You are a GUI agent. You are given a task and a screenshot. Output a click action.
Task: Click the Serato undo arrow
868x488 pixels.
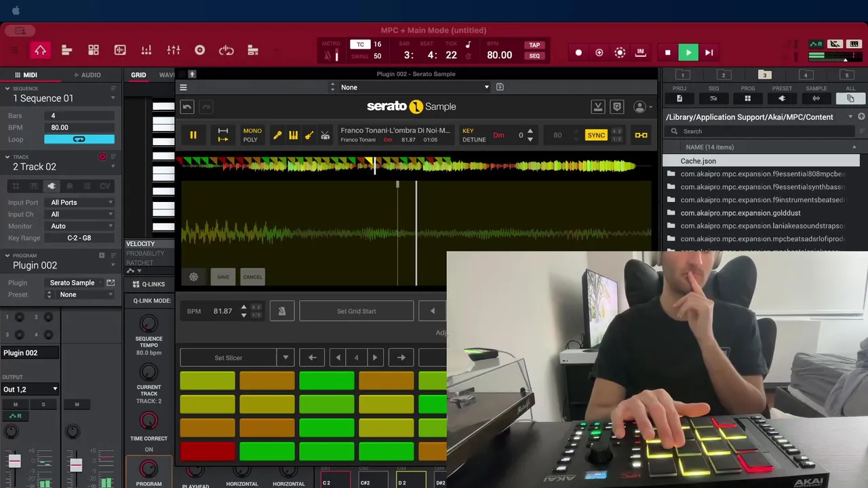187,107
